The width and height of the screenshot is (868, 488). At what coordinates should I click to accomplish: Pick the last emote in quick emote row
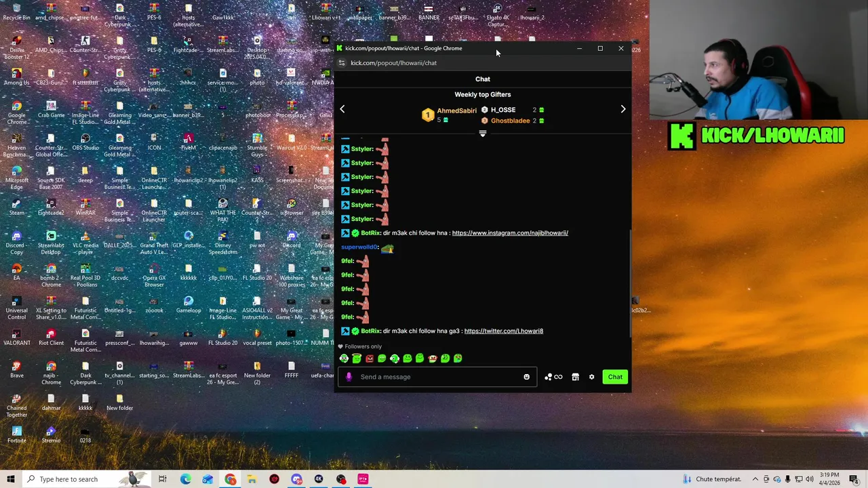tap(458, 359)
